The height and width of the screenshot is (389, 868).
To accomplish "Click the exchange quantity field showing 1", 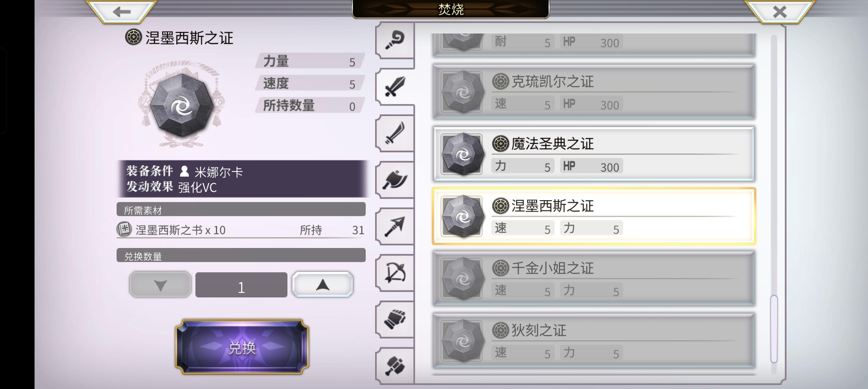I will tap(241, 285).
